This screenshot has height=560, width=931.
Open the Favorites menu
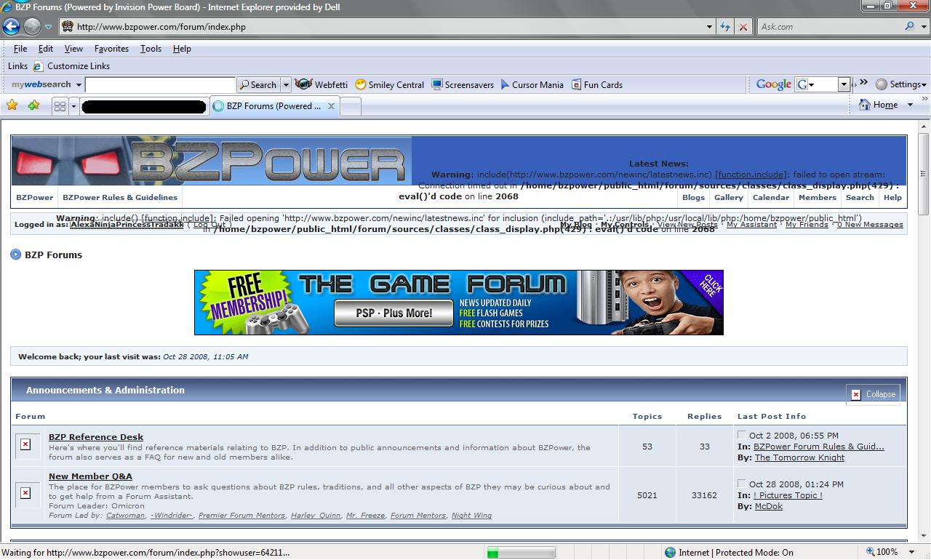pos(111,49)
